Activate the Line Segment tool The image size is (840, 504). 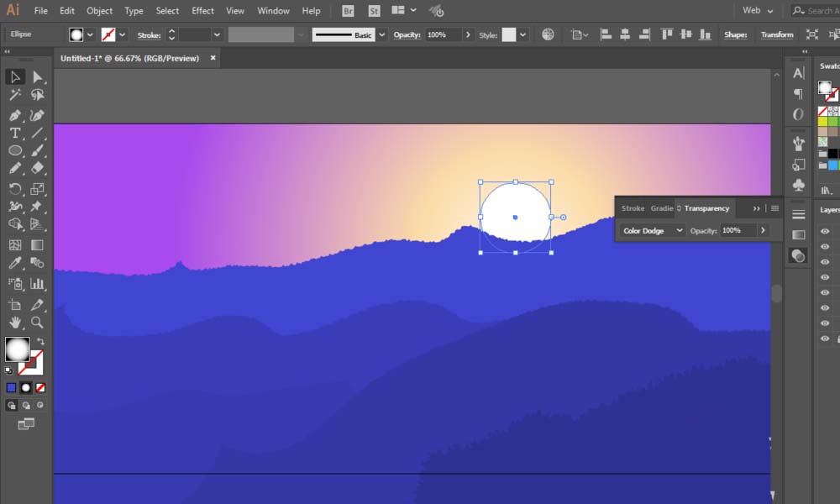(x=37, y=133)
